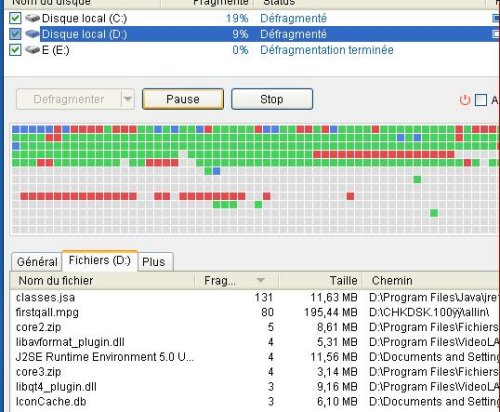Uncheck the E (E:) drive checkbox
This screenshot has height=412, width=500.
click(15, 50)
